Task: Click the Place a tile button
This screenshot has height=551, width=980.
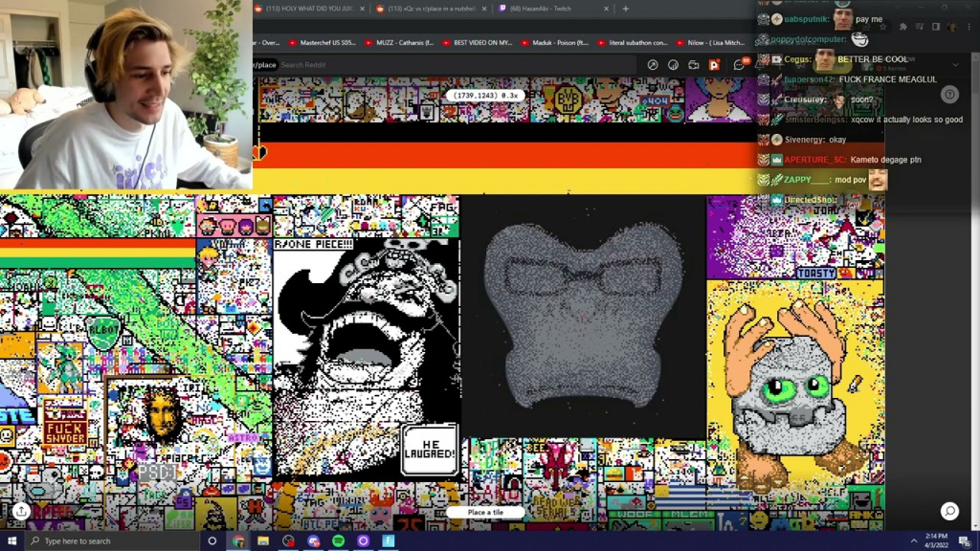Action: pos(485,513)
